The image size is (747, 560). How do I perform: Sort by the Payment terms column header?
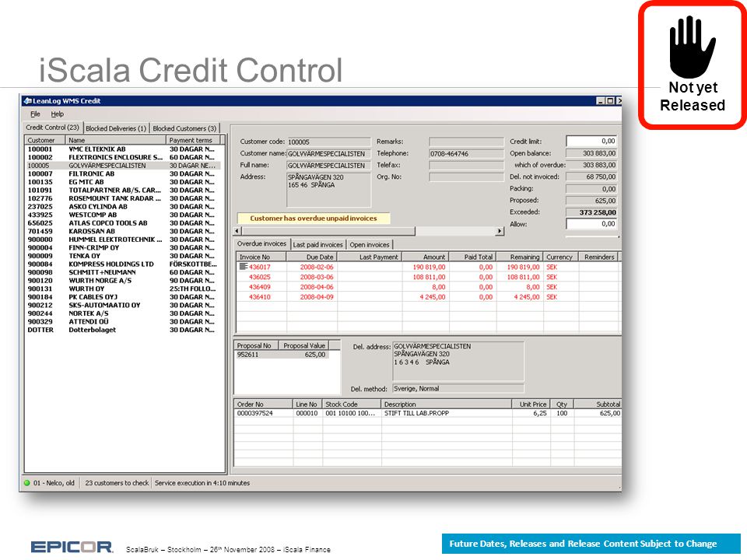click(193, 141)
